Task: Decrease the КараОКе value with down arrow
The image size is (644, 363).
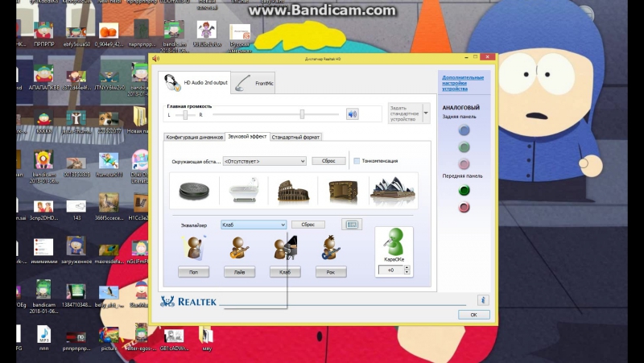Action: click(407, 272)
